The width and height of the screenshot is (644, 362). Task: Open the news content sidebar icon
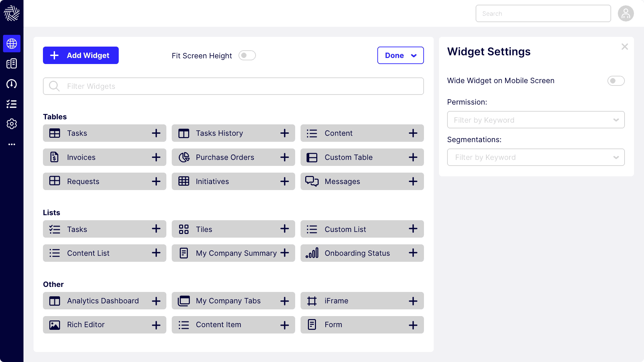(x=12, y=64)
